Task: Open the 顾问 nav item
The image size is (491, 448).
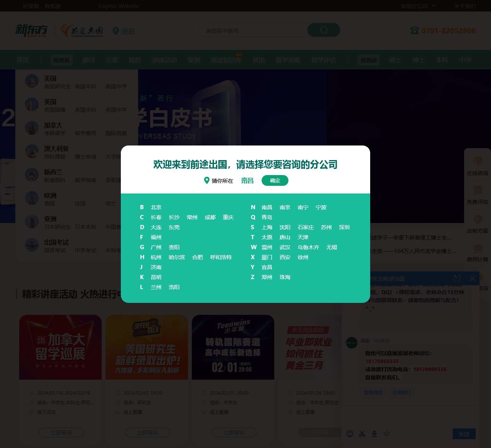Action: (89, 60)
